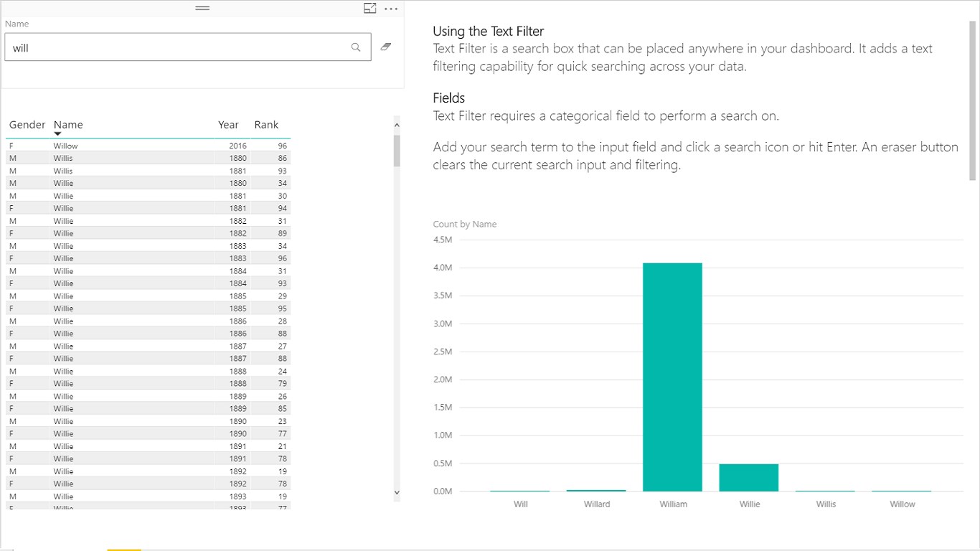Click table scrollbar up arrow

(x=397, y=126)
